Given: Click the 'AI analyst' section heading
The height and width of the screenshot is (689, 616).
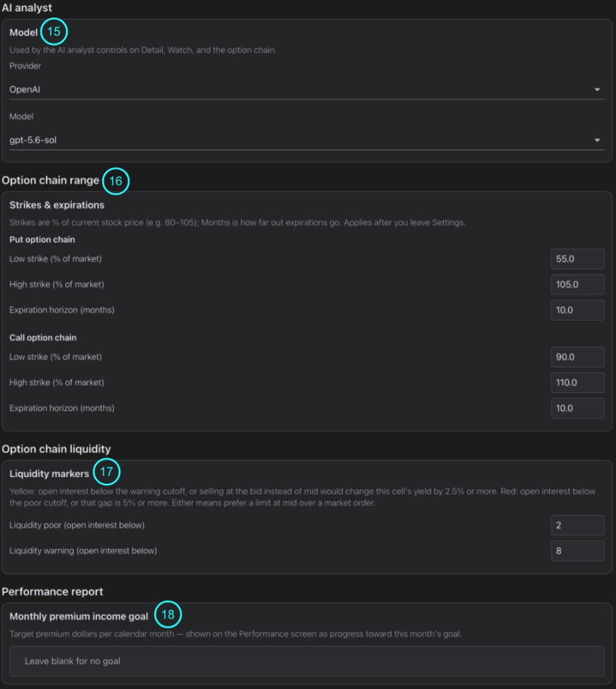Looking at the screenshot, I should coord(27,7).
